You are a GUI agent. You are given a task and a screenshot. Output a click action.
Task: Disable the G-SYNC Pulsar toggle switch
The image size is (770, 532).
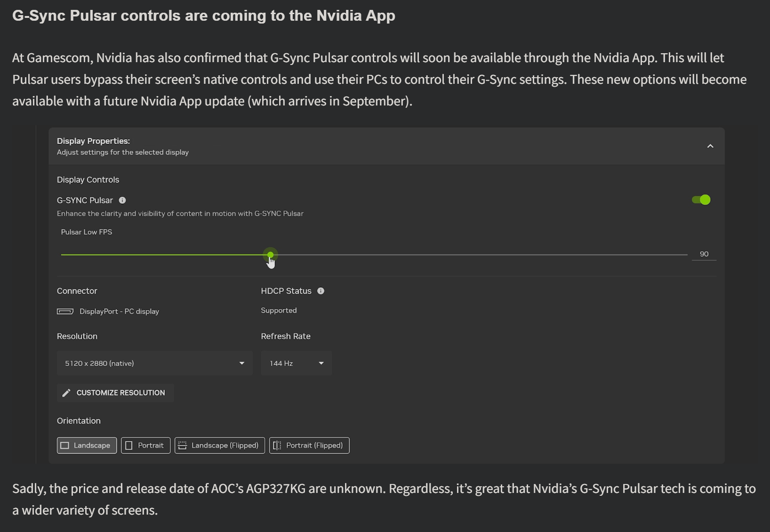(x=701, y=200)
